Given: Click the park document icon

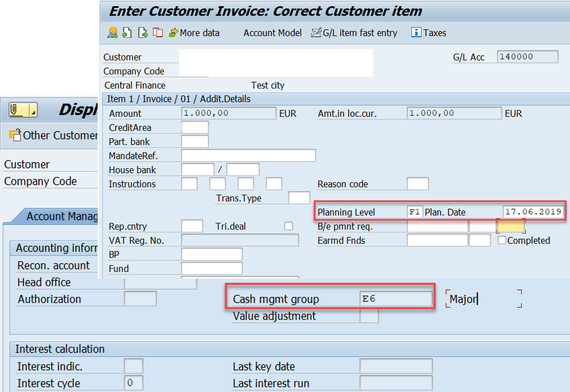Looking at the screenshot, I should 142,33.
